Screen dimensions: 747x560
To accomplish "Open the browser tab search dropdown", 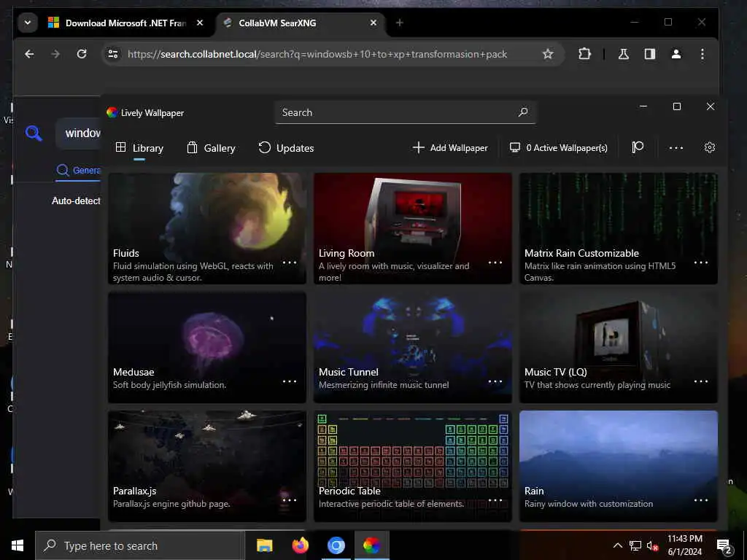I will [28, 23].
